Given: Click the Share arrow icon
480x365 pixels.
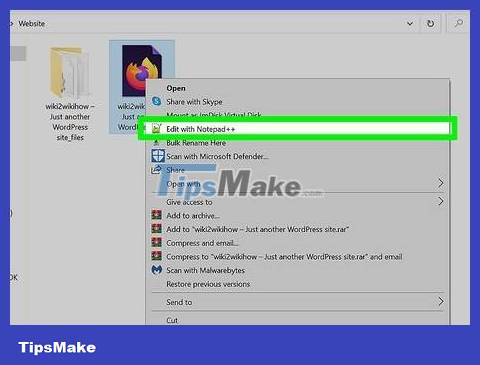Looking at the screenshot, I should point(156,170).
